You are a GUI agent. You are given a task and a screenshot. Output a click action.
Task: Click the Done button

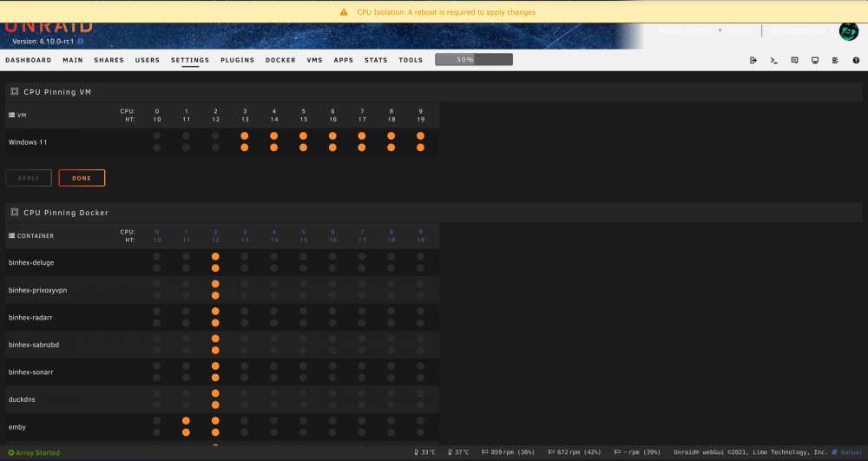pyautogui.click(x=82, y=178)
